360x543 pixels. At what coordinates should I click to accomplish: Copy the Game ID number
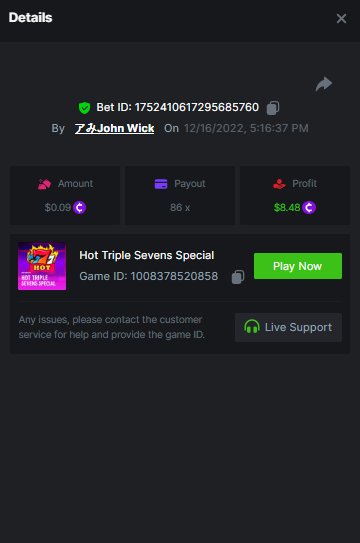pos(238,277)
